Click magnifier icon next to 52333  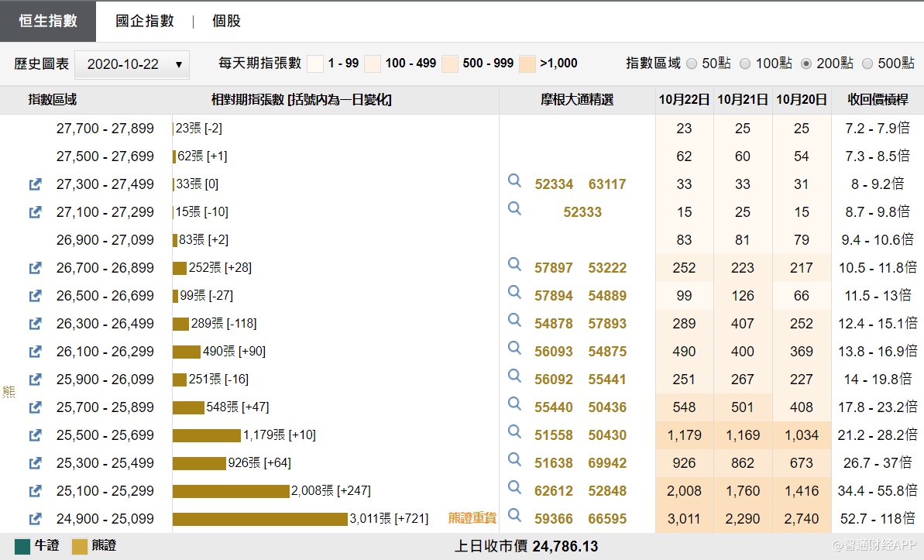pos(514,208)
